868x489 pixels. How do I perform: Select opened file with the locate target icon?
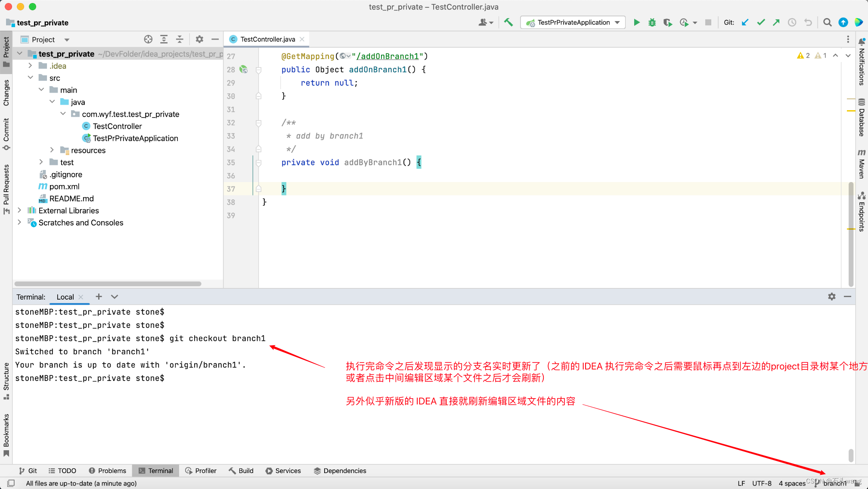(148, 39)
